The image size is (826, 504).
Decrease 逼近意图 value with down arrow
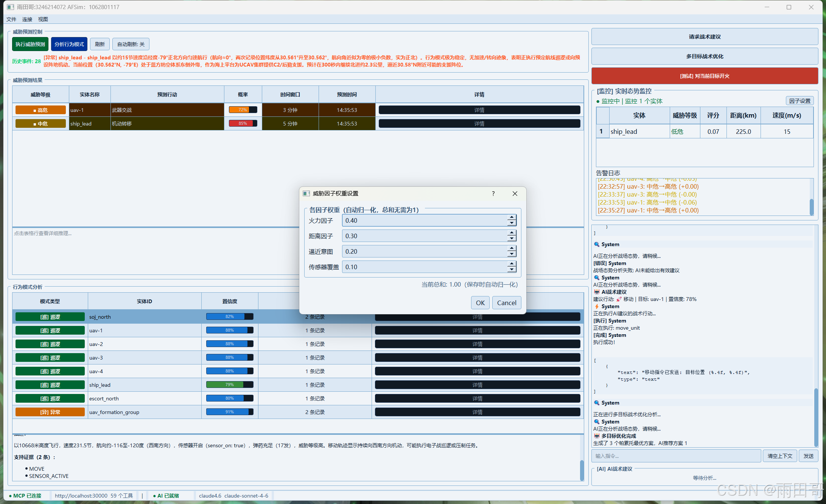point(512,254)
